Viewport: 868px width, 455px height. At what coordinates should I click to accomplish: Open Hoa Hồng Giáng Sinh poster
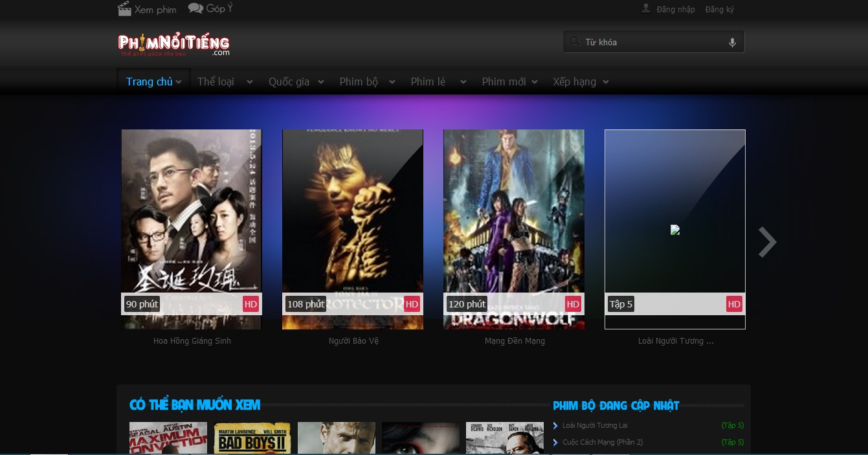click(192, 229)
